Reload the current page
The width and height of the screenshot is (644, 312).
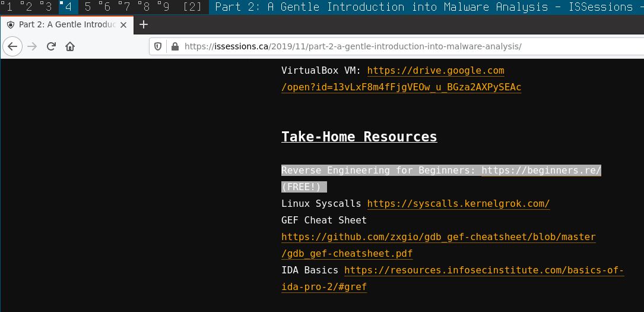tap(51, 46)
